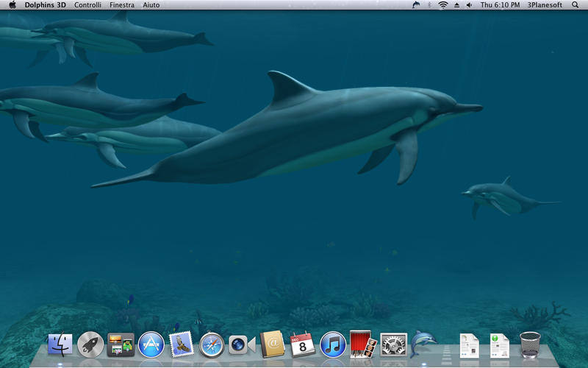This screenshot has height=368, width=588.
Task: Open the Address Book
Action: tap(272, 344)
